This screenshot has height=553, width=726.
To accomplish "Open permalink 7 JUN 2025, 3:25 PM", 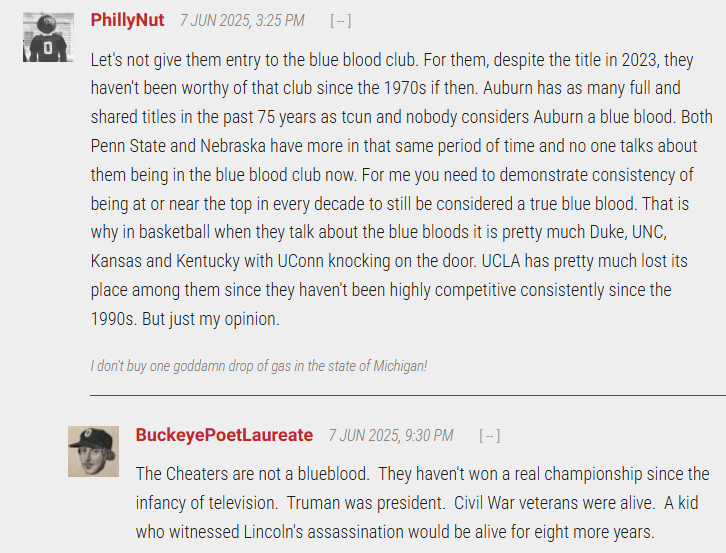I will 242,21.
